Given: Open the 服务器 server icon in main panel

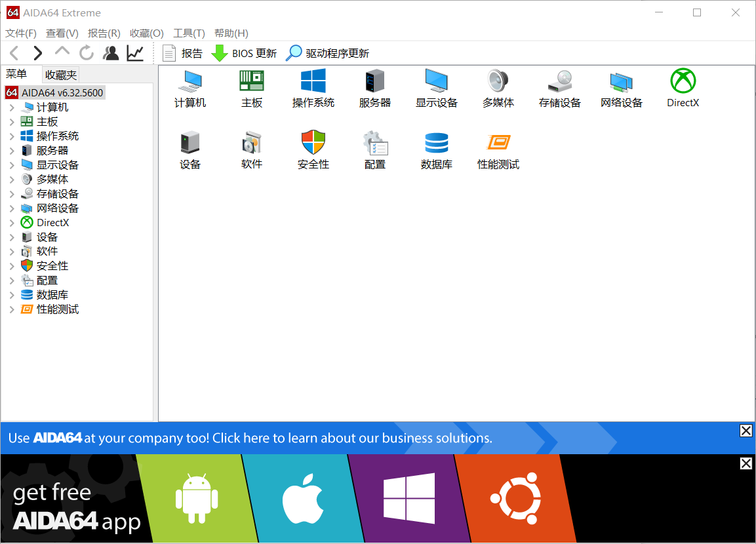Looking at the screenshot, I should 374,88.
